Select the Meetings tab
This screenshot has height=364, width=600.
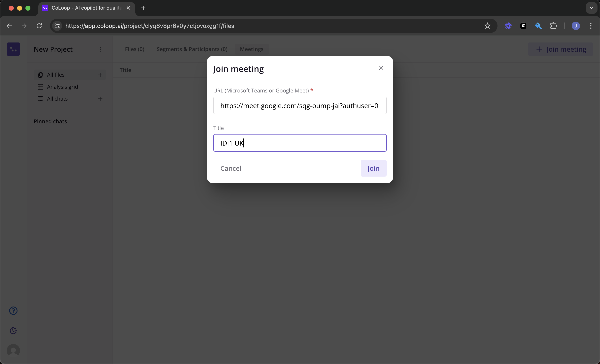251,49
